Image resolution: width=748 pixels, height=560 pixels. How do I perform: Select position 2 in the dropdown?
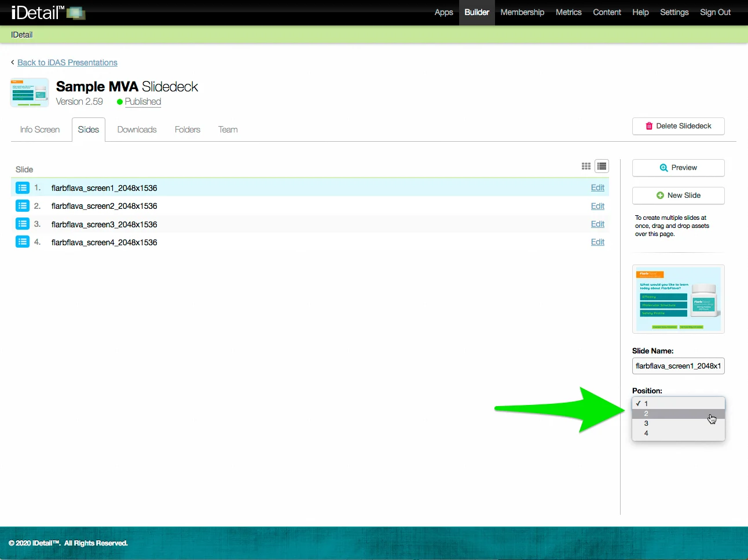tap(679, 414)
